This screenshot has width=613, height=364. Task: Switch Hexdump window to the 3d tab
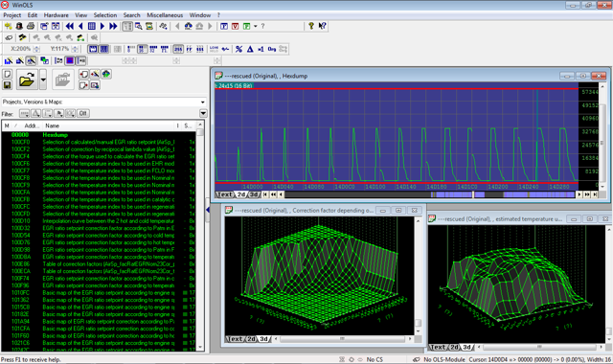pyautogui.click(x=254, y=194)
